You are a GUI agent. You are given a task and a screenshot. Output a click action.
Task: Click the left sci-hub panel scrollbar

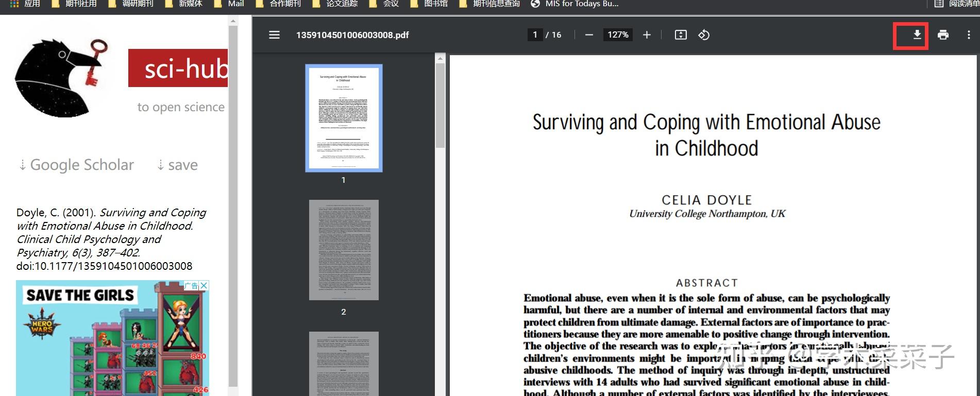233,206
